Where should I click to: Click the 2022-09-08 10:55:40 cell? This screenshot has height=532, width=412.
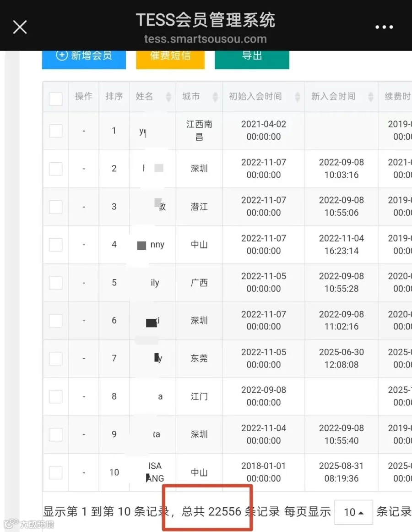[x=342, y=434]
